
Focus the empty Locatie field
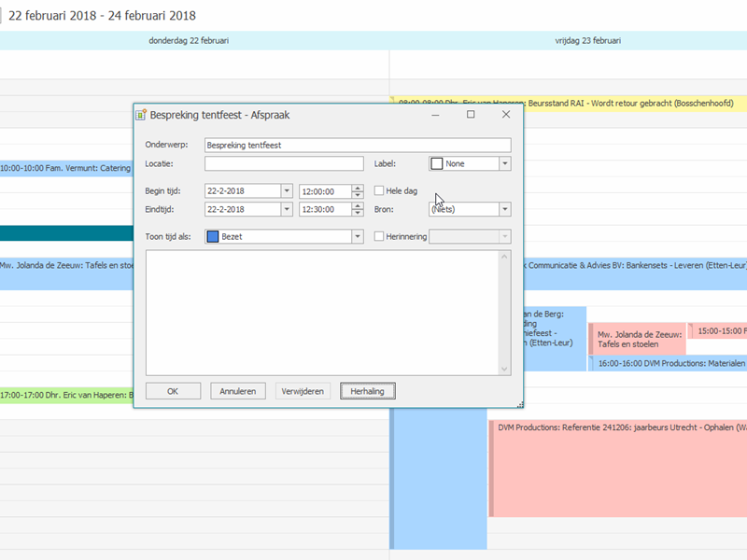tap(284, 164)
